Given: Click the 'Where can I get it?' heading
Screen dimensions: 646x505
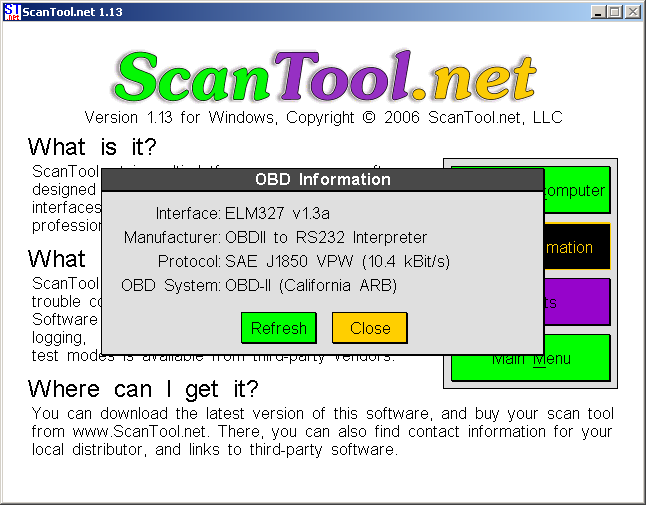Looking at the screenshot, I should (143, 389).
